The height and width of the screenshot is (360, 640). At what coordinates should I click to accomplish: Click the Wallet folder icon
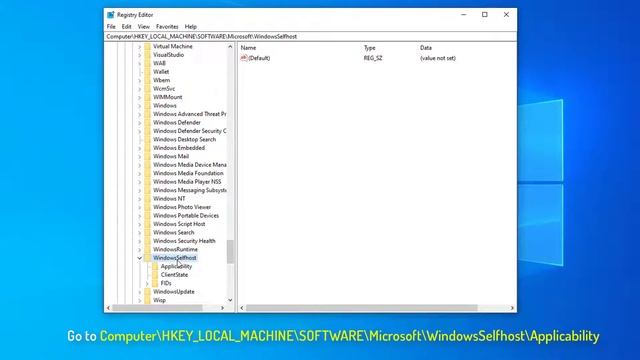pos(147,72)
